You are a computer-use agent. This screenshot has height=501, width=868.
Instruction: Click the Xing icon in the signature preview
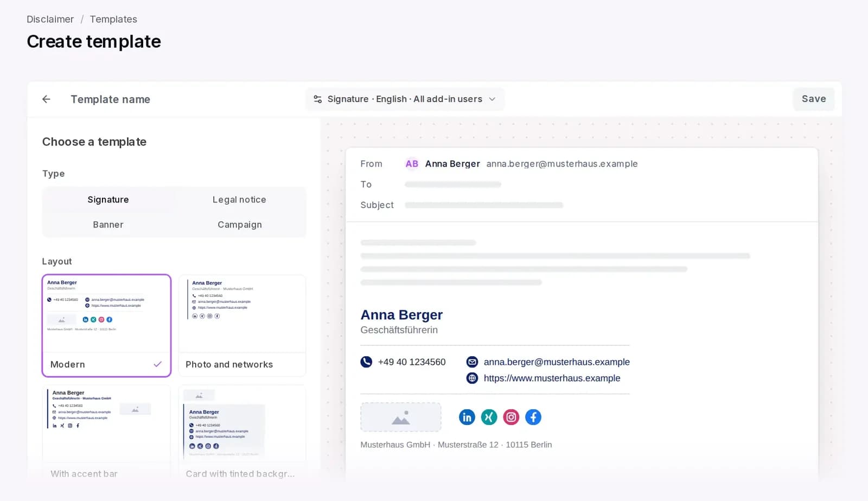[489, 417]
